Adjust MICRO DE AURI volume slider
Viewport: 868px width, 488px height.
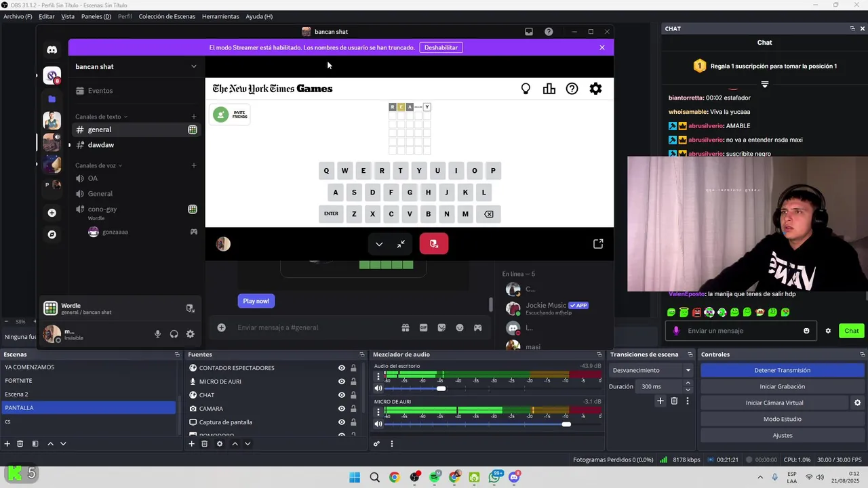pyautogui.click(x=566, y=424)
